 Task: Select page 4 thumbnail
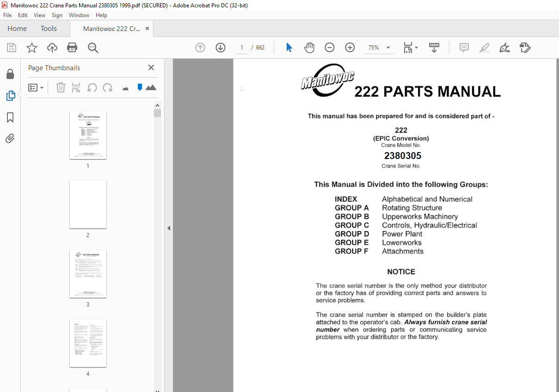coord(88,343)
